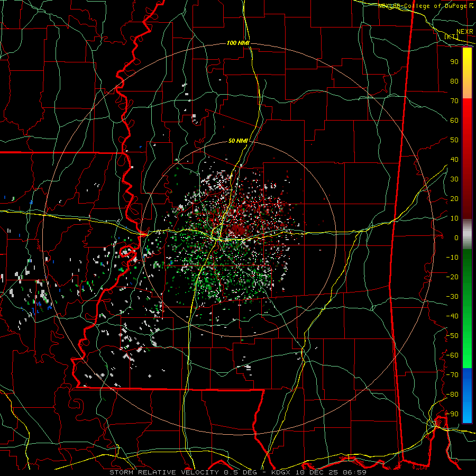476x476 pixels.
Task: Click the "-30" value on the velocity scale
Action: pyautogui.click(x=452, y=297)
